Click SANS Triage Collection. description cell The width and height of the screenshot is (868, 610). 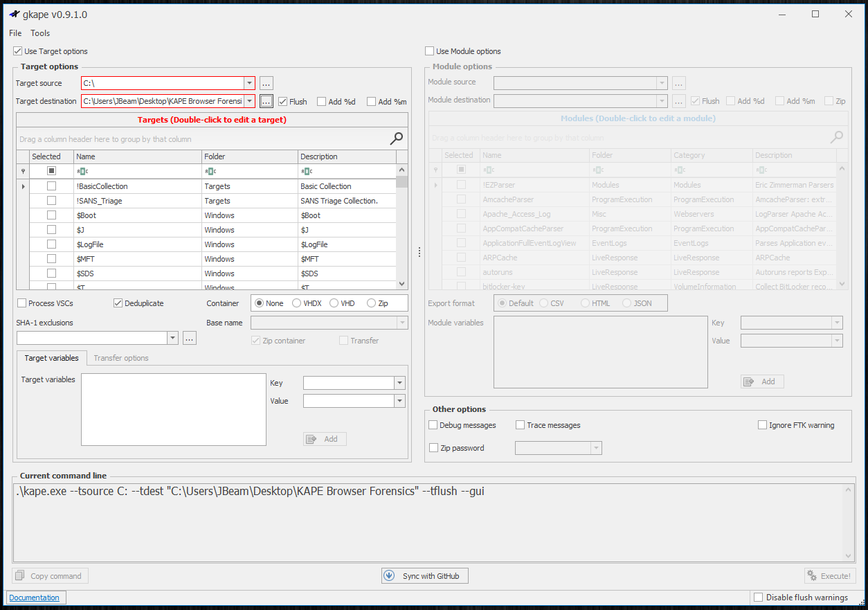tap(347, 201)
